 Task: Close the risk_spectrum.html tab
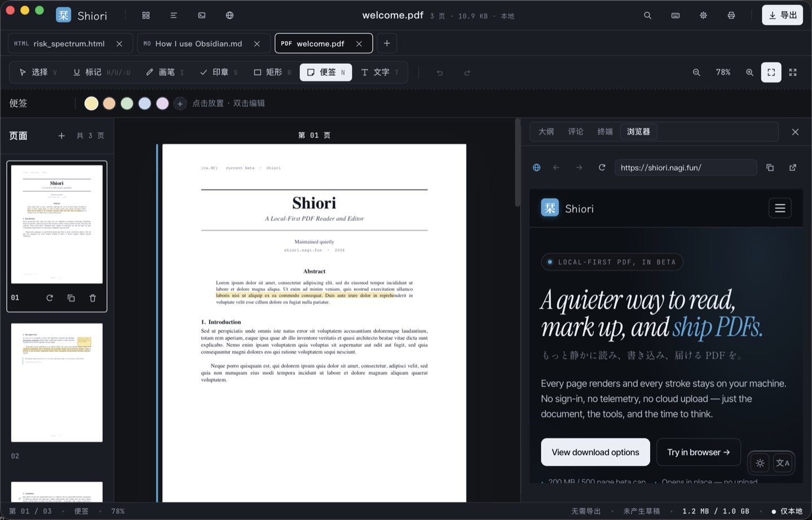point(120,43)
